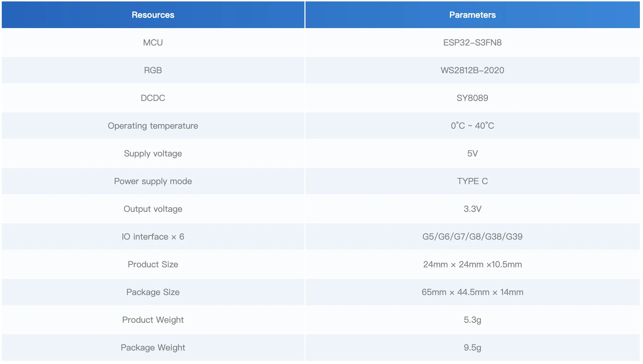Select the 3.3V value cell

point(472,209)
